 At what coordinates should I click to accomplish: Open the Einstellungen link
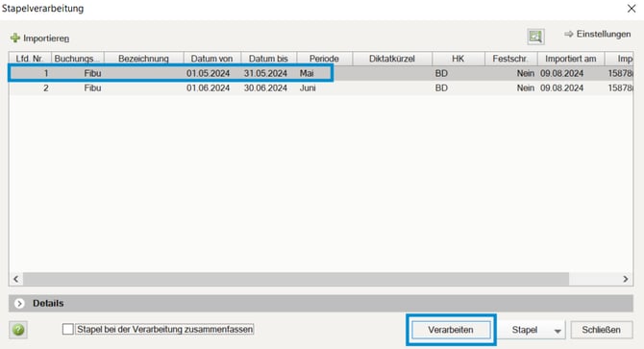[604, 34]
